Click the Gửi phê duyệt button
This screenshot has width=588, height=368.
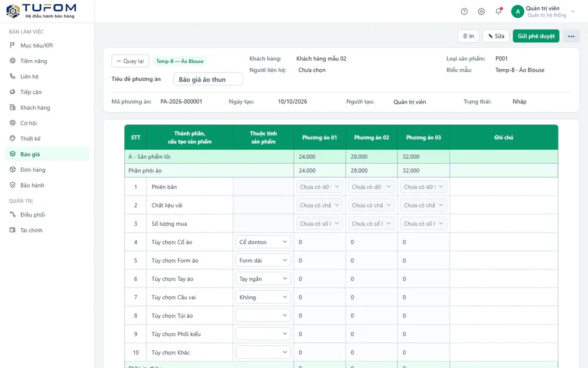click(x=536, y=36)
